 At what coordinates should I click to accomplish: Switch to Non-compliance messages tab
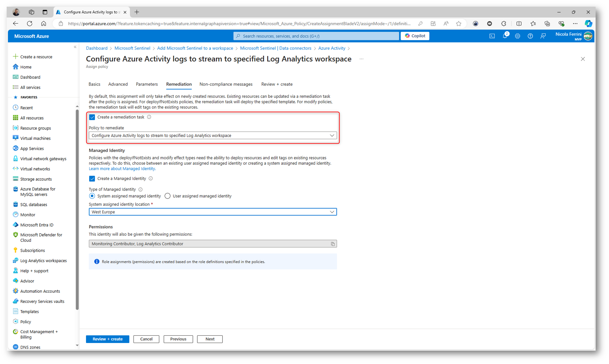coord(226,84)
